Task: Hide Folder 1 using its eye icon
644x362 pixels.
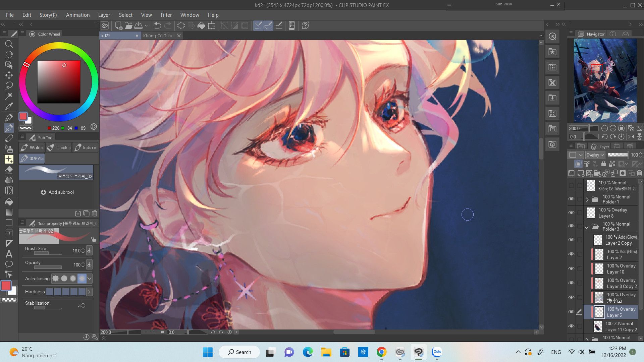Action: [x=571, y=199]
